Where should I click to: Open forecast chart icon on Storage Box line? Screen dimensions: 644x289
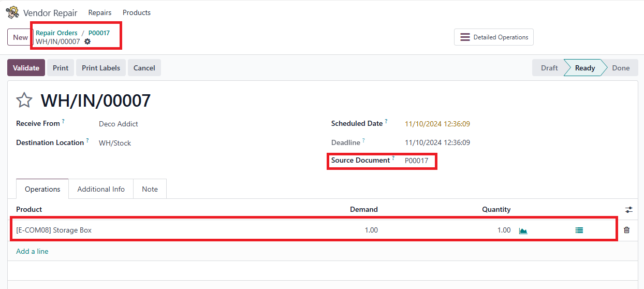[x=523, y=230]
